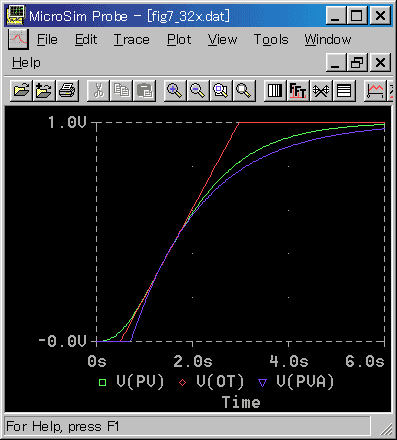This screenshot has height=440, width=397.
Task: Minimize the fig7_32x.dat document window
Action: [x=335, y=62]
